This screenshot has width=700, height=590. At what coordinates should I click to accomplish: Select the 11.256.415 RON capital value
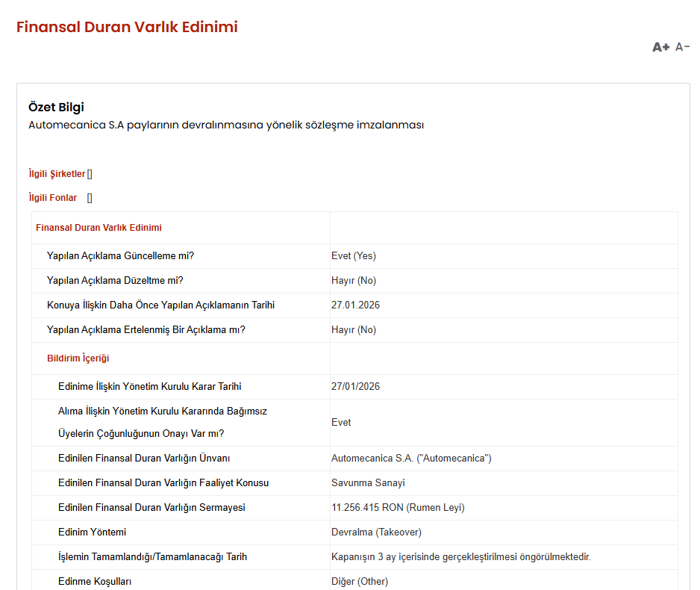tap(398, 508)
